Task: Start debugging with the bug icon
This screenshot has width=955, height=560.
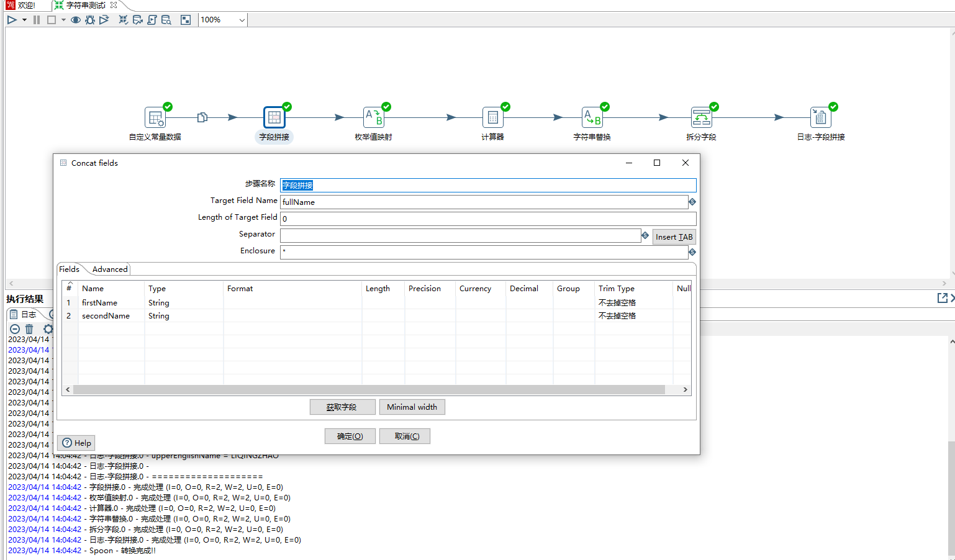Action: tap(90, 20)
